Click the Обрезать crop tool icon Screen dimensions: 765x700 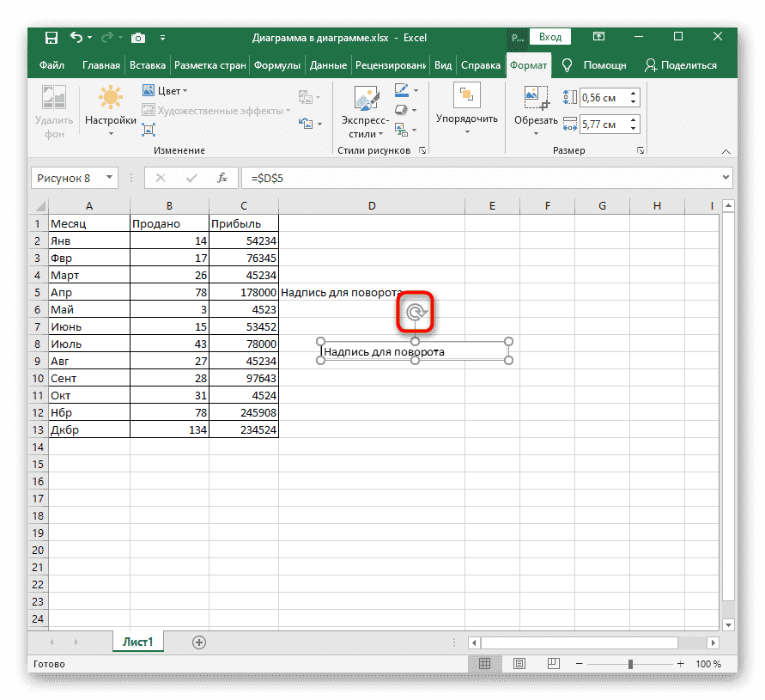536,108
